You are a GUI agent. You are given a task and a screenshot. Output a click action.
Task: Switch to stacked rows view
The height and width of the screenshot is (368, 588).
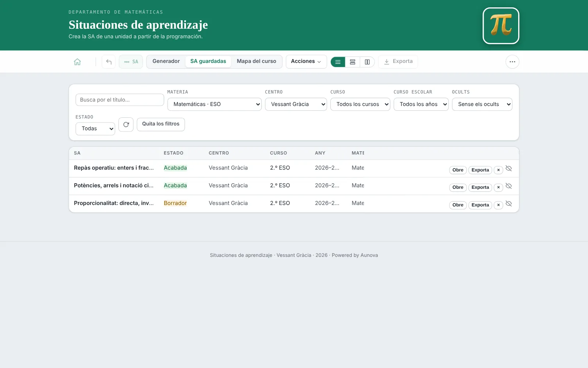coord(352,62)
